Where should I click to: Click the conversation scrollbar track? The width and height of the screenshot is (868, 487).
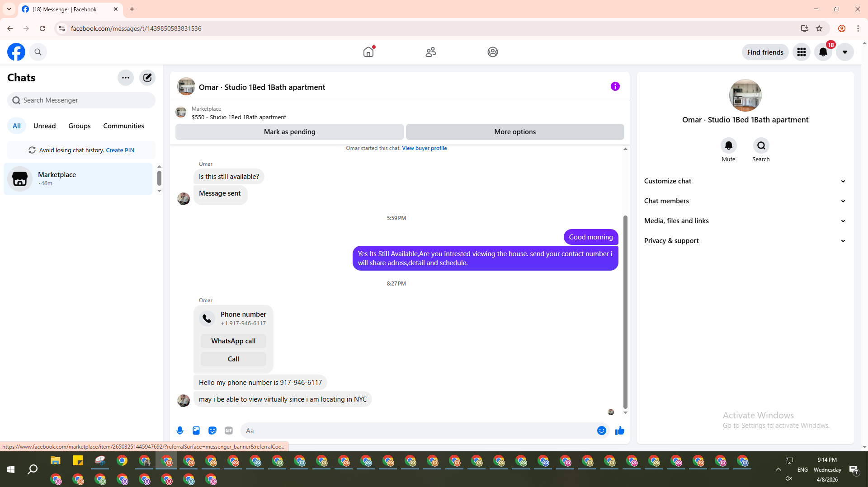point(625,280)
